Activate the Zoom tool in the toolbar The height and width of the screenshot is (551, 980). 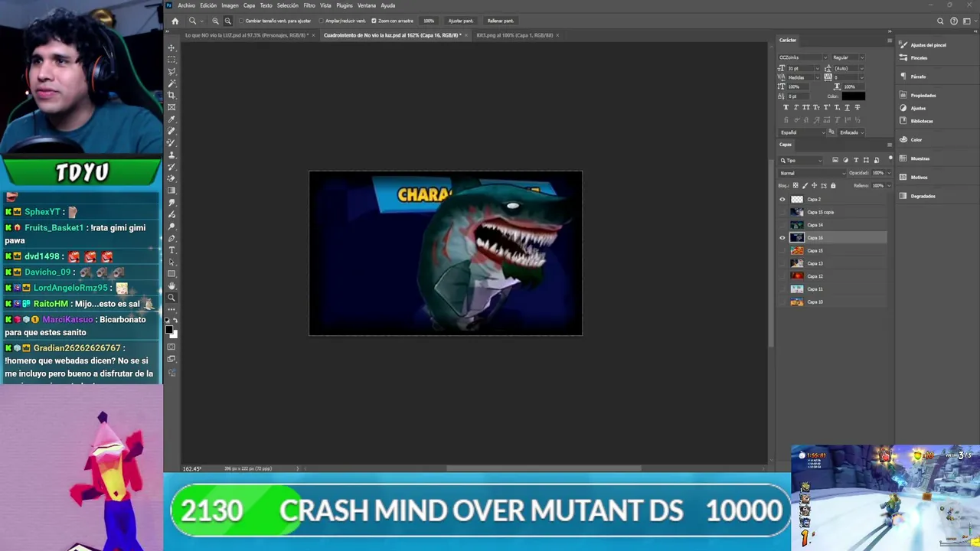pos(171,298)
